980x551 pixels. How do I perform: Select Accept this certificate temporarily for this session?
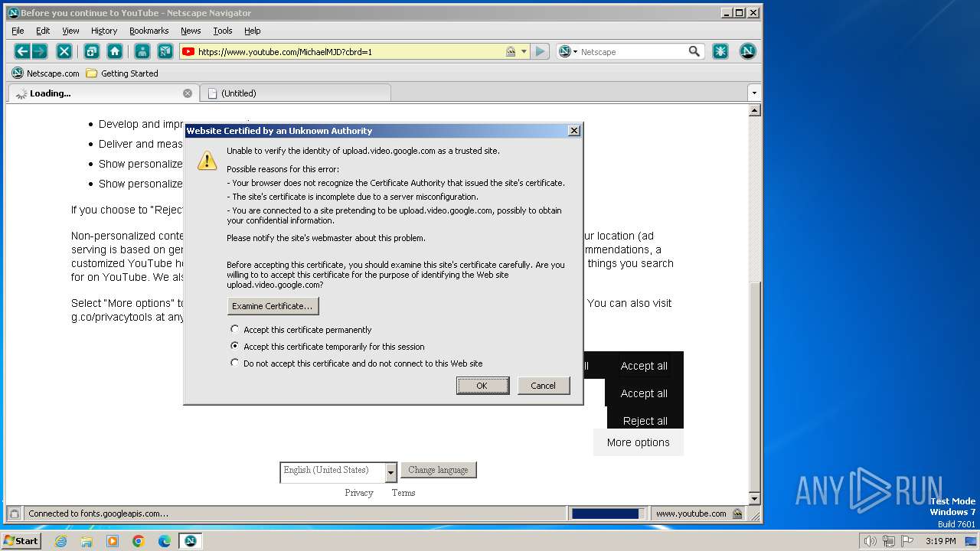[x=328, y=347]
